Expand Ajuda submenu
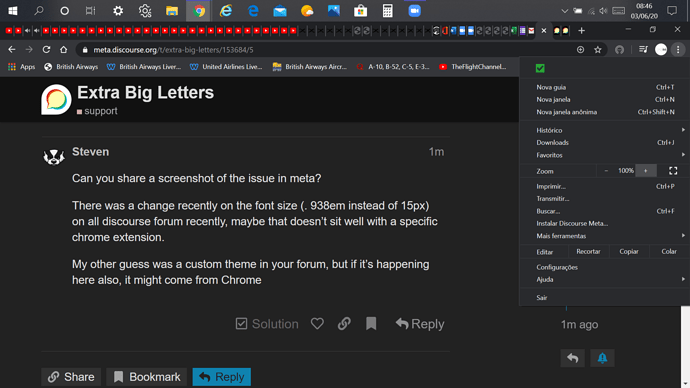Viewport: 690px width, 388px height. 605,279
